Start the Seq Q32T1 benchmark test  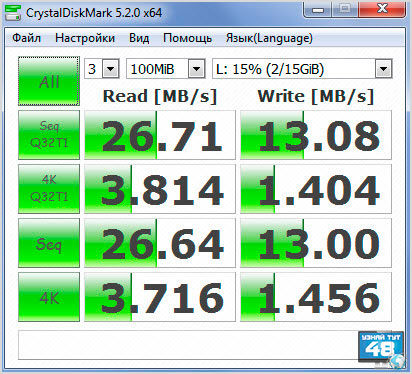49,135
